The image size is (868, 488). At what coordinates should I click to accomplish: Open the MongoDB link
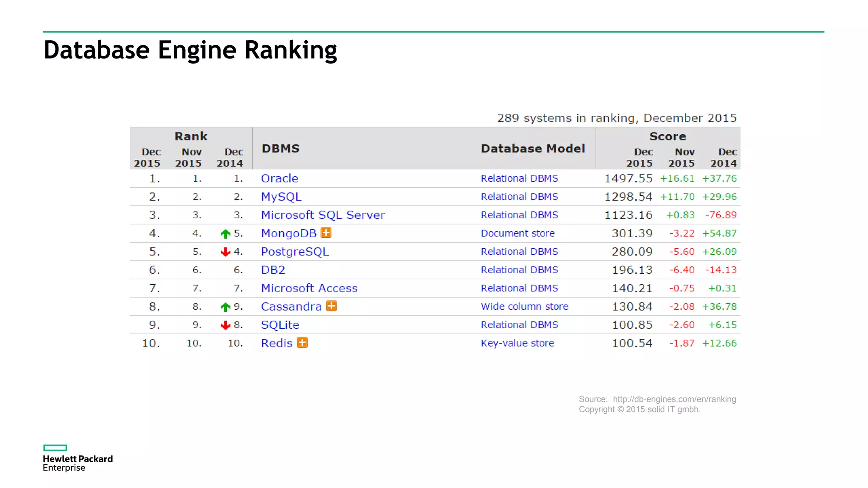[289, 233]
